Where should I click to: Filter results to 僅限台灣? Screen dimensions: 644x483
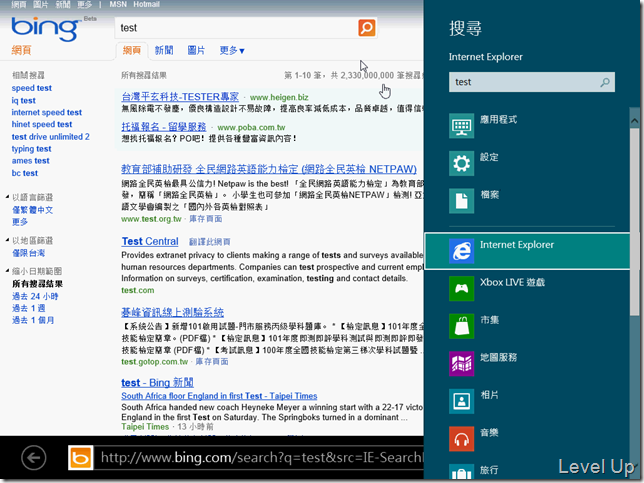point(28,253)
